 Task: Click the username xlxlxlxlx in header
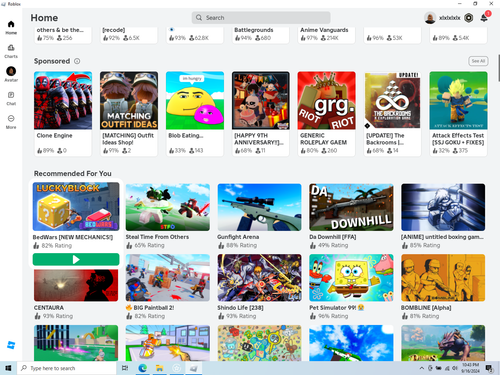(x=449, y=18)
